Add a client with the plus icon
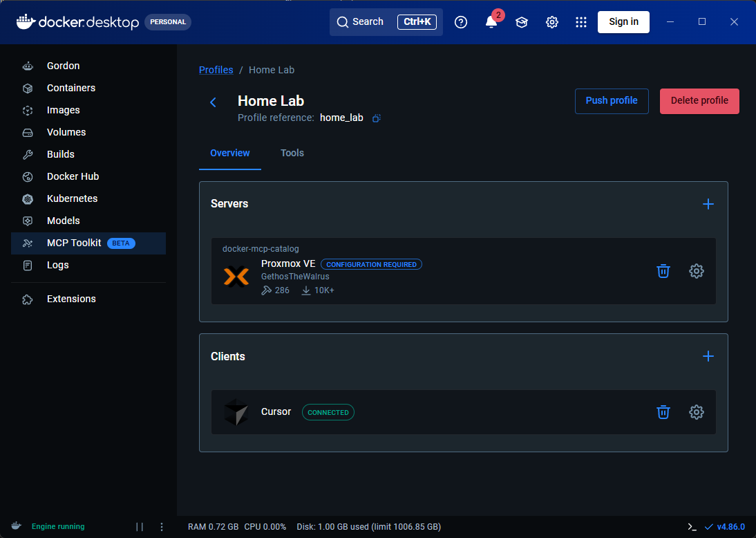The image size is (756, 538). [x=708, y=357]
